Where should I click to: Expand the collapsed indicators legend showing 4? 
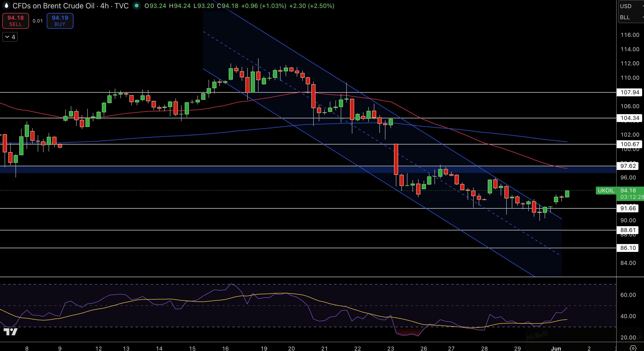tap(10, 37)
